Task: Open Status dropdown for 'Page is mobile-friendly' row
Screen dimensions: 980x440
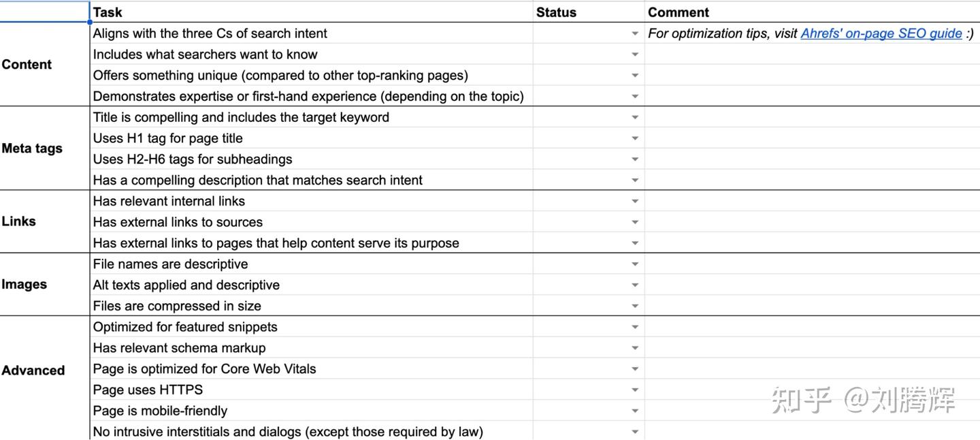Action: point(634,411)
